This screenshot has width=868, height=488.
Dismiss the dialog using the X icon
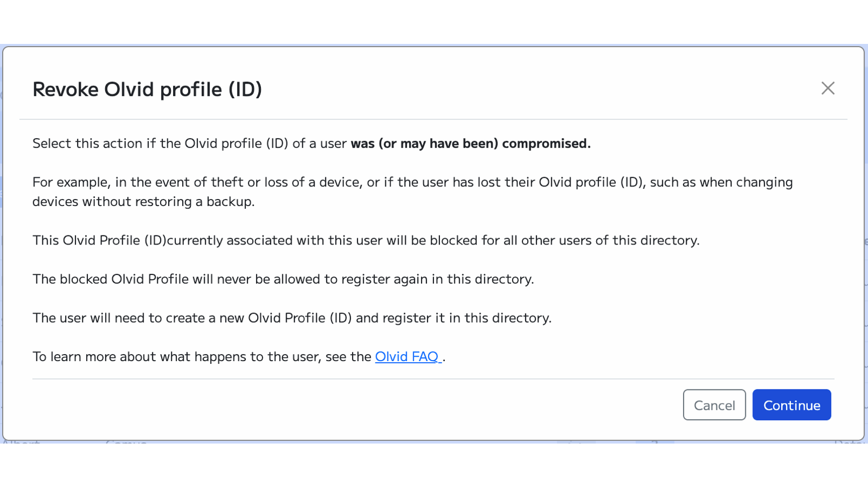tap(827, 88)
